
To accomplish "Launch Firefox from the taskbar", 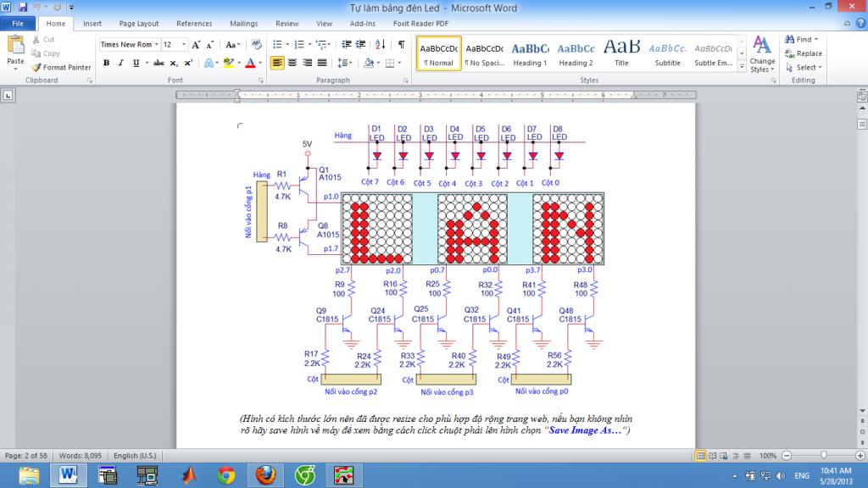I will point(265,474).
